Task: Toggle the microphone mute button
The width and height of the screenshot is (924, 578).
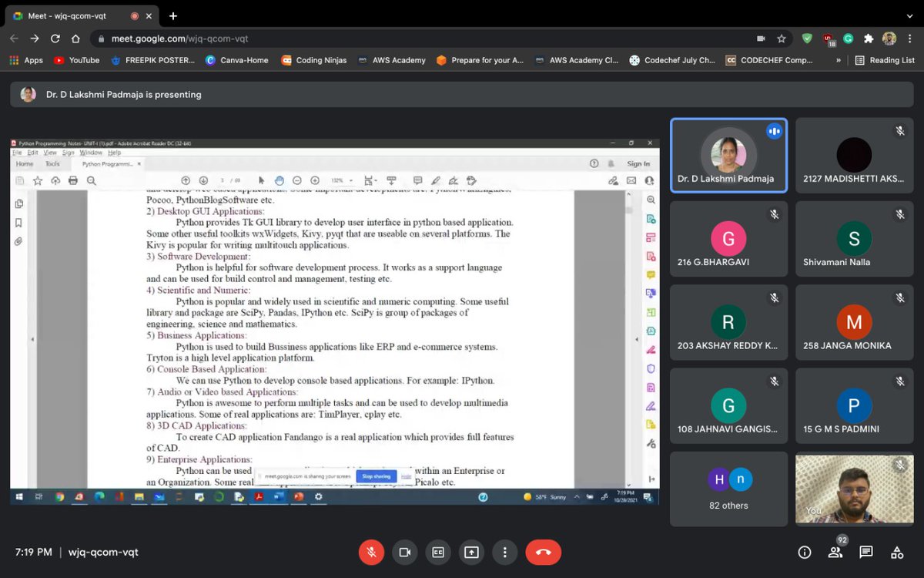Action: tap(371, 552)
